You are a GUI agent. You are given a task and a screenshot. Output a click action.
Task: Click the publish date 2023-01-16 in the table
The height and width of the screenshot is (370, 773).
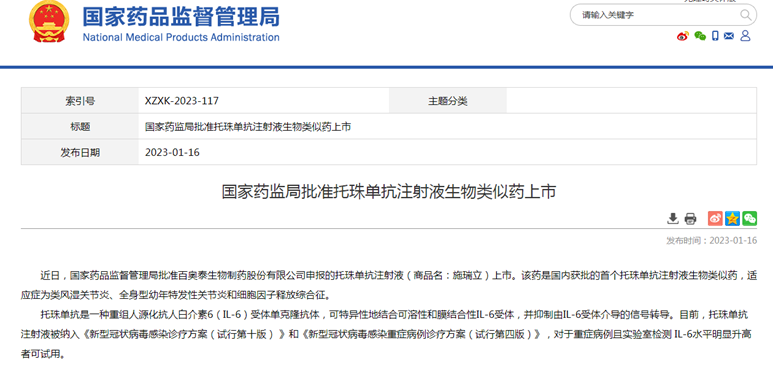tap(172, 152)
